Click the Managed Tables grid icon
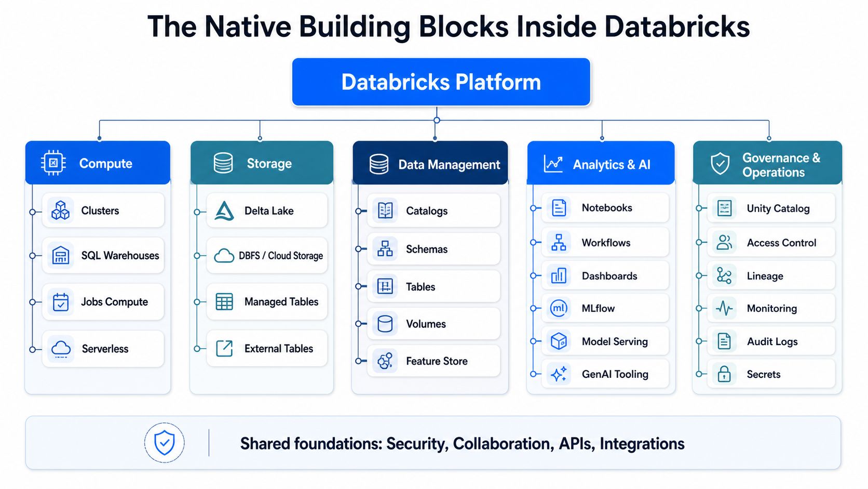 (x=224, y=302)
